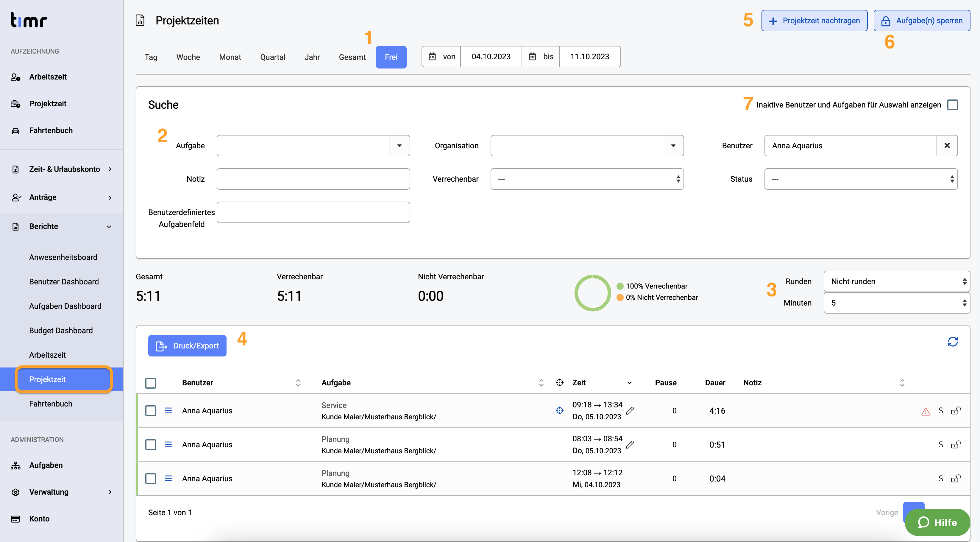Click warning icon on Service row

[926, 412]
